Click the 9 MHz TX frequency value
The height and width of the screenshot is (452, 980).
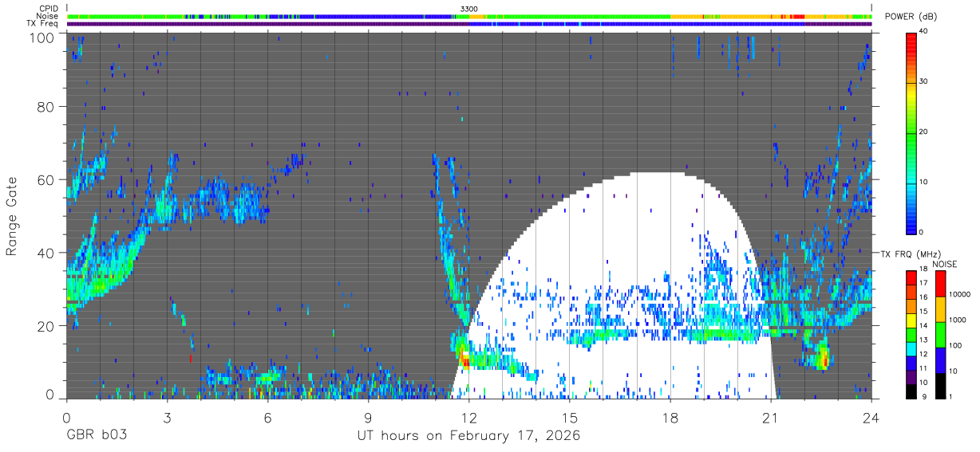(x=925, y=396)
